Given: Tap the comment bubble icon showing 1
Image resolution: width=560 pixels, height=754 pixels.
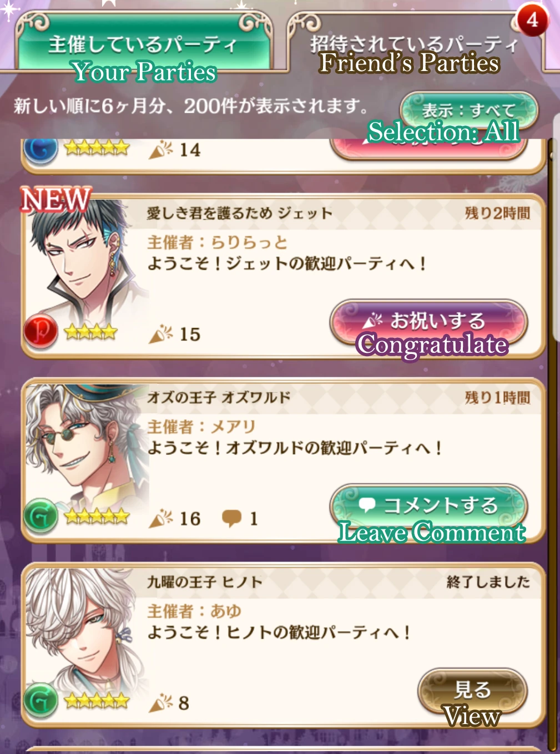Looking at the screenshot, I should [x=231, y=518].
